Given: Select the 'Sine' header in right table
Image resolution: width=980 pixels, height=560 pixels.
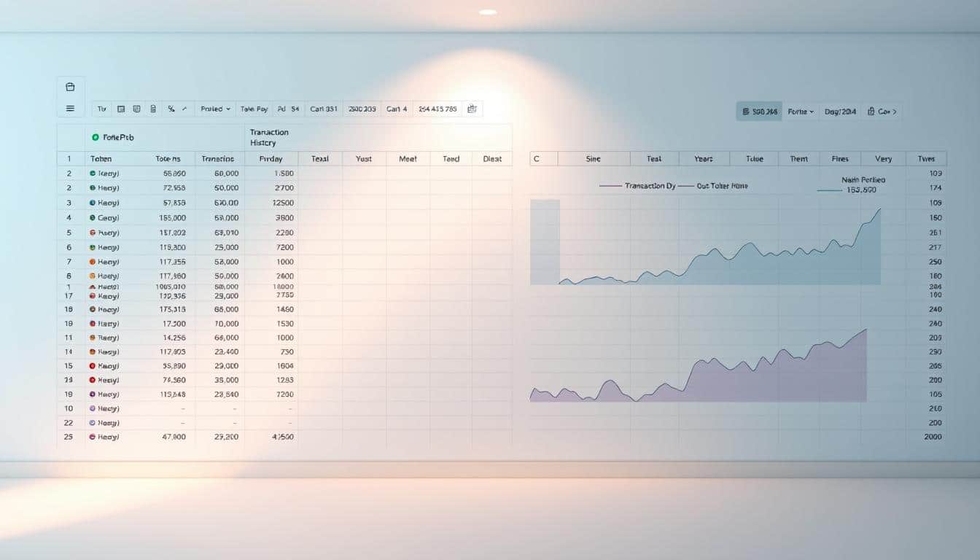Looking at the screenshot, I should point(594,158).
